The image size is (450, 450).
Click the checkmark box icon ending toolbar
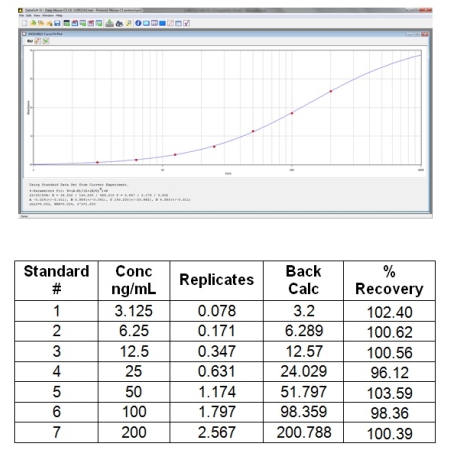click(x=186, y=23)
